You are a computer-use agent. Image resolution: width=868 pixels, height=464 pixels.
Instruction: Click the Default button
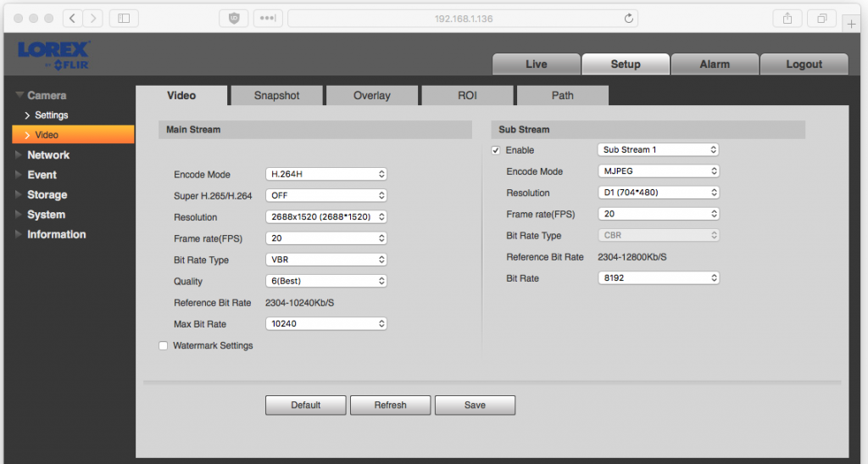coord(305,405)
